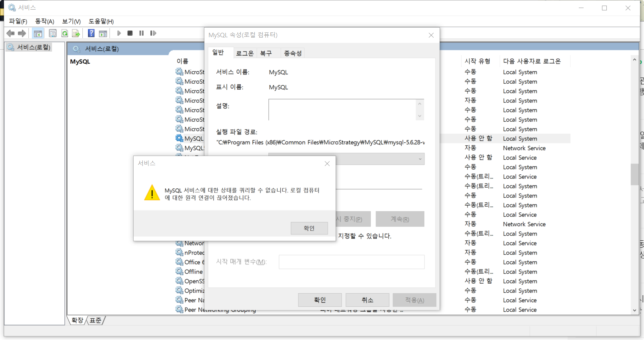Toggle the show/hide console tree icon

[38, 33]
